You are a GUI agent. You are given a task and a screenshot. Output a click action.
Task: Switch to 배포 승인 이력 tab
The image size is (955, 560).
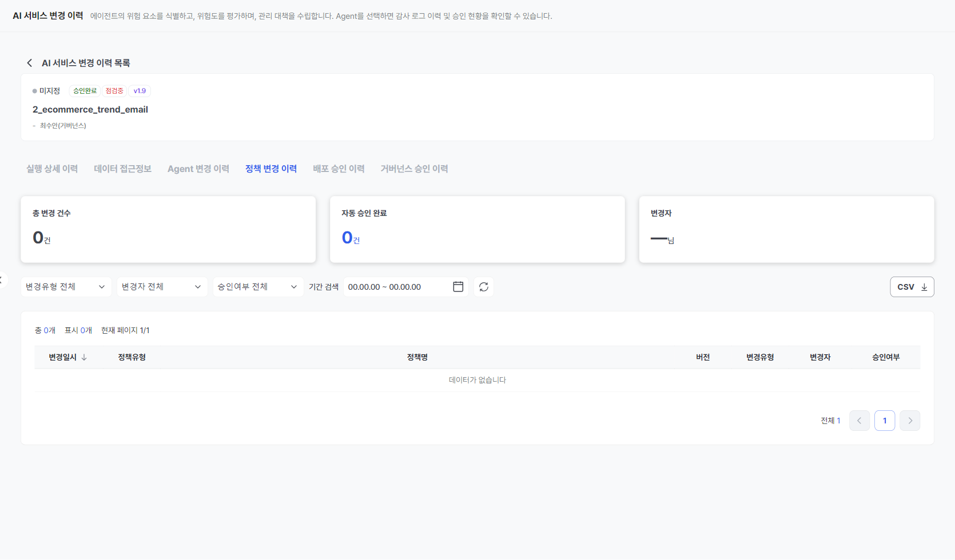click(x=339, y=169)
